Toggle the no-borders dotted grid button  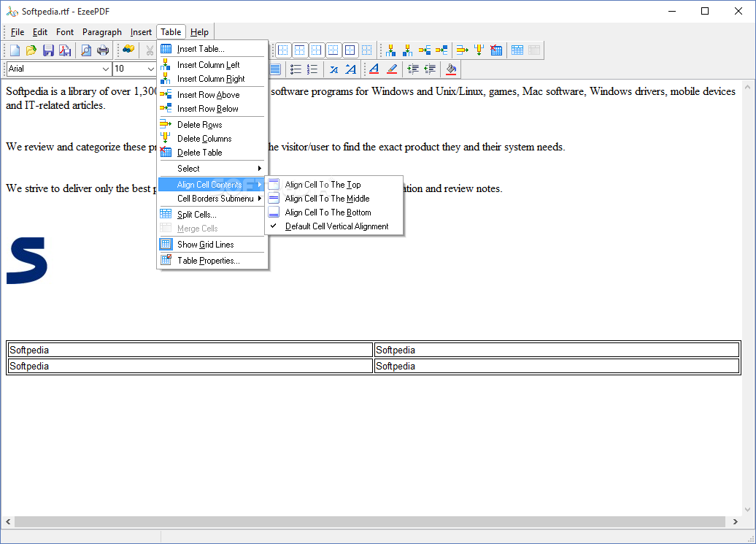pos(367,50)
